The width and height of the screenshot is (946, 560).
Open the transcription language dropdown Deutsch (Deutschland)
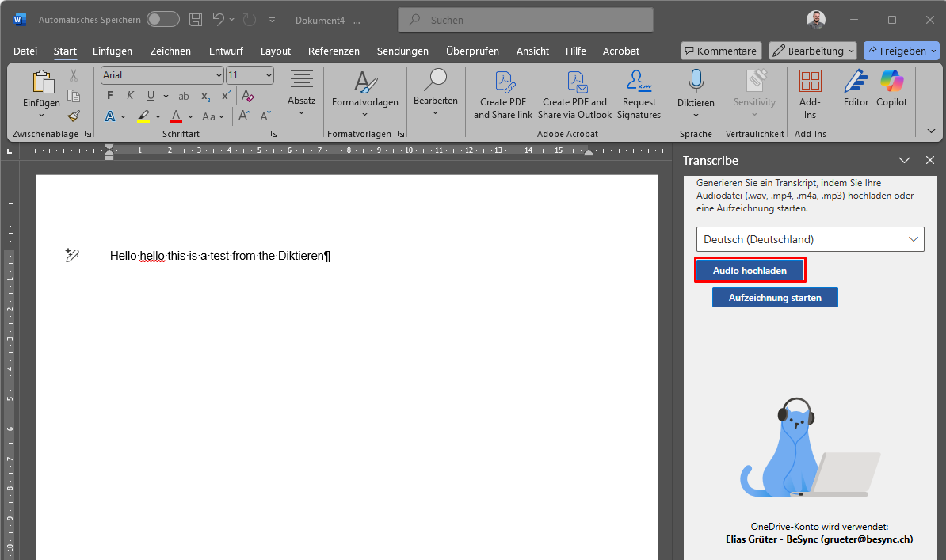tap(811, 239)
